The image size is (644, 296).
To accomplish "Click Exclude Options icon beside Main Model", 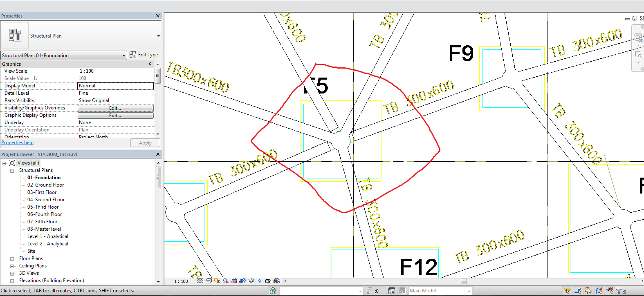I will [402, 291].
